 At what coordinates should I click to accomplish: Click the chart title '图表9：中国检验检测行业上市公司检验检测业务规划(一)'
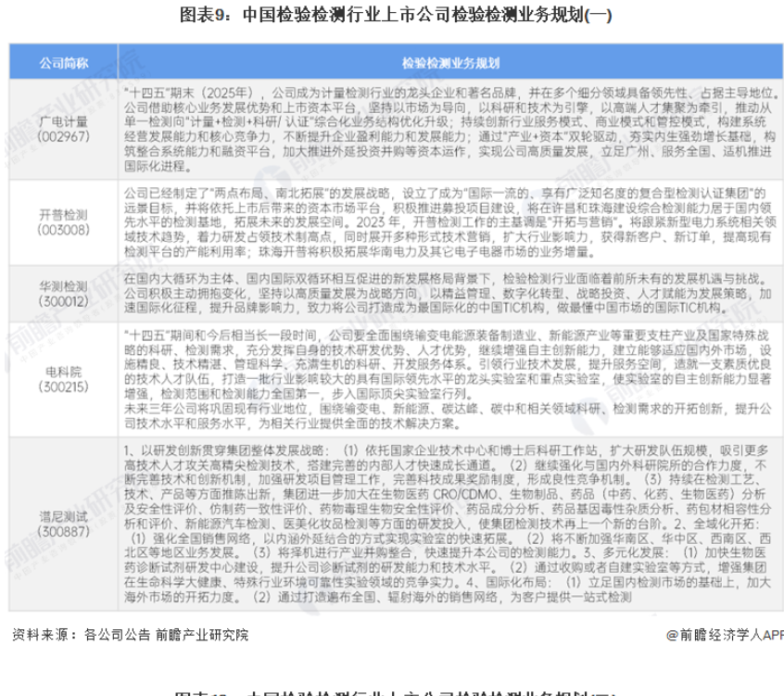(396, 15)
